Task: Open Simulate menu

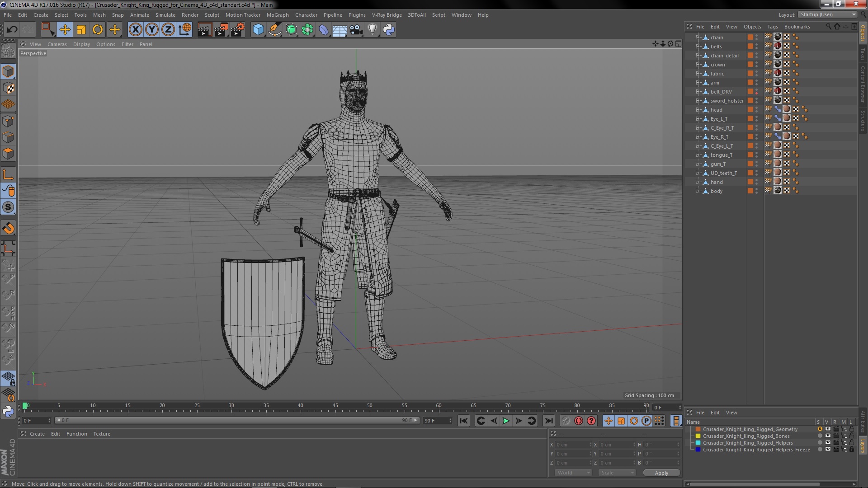Action: point(165,15)
